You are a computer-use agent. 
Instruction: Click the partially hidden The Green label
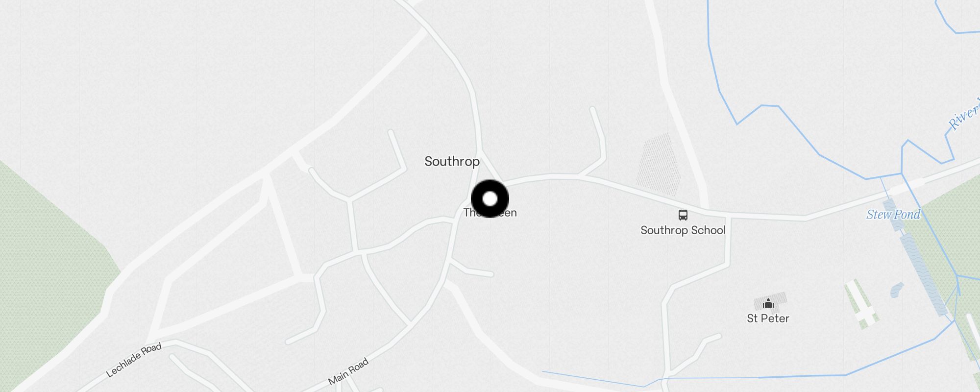(x=490, y=213)
